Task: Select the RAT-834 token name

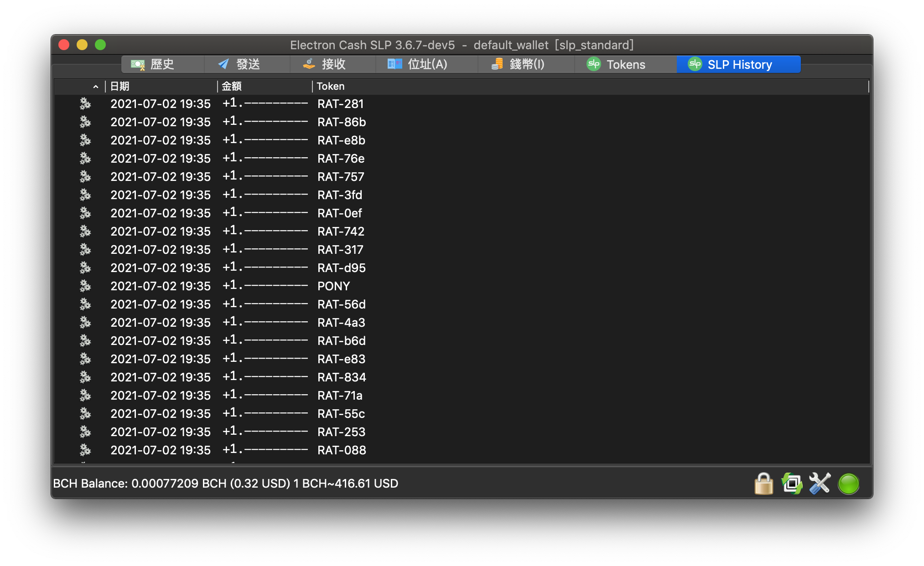Action: click(342, 377)
